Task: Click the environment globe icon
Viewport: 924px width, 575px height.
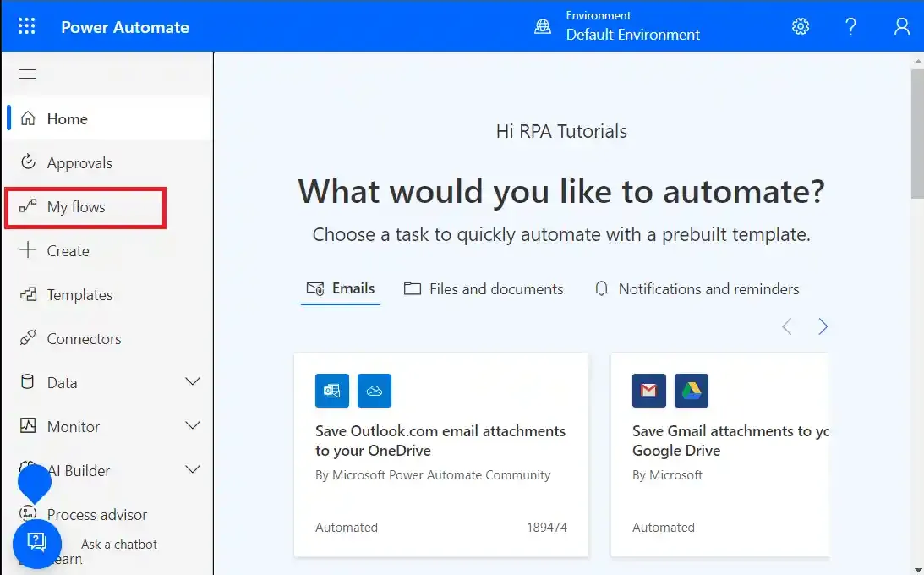Action: tap(543, 26)
